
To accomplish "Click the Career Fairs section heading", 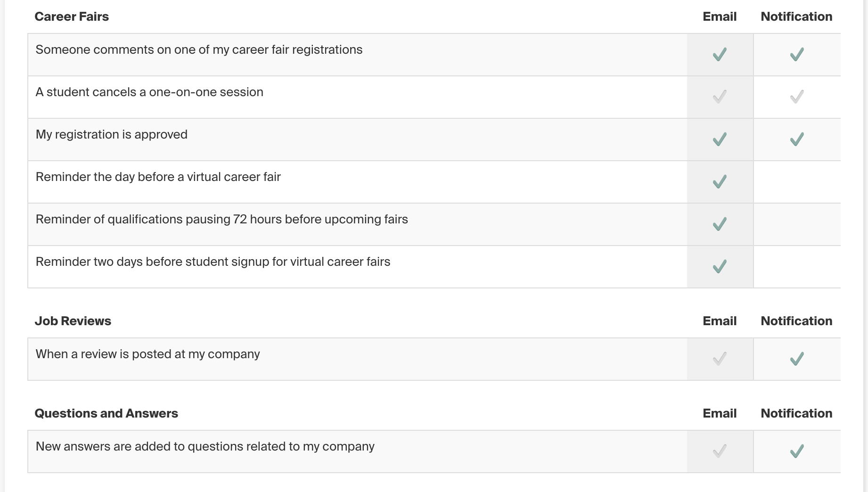I will 72,16.
